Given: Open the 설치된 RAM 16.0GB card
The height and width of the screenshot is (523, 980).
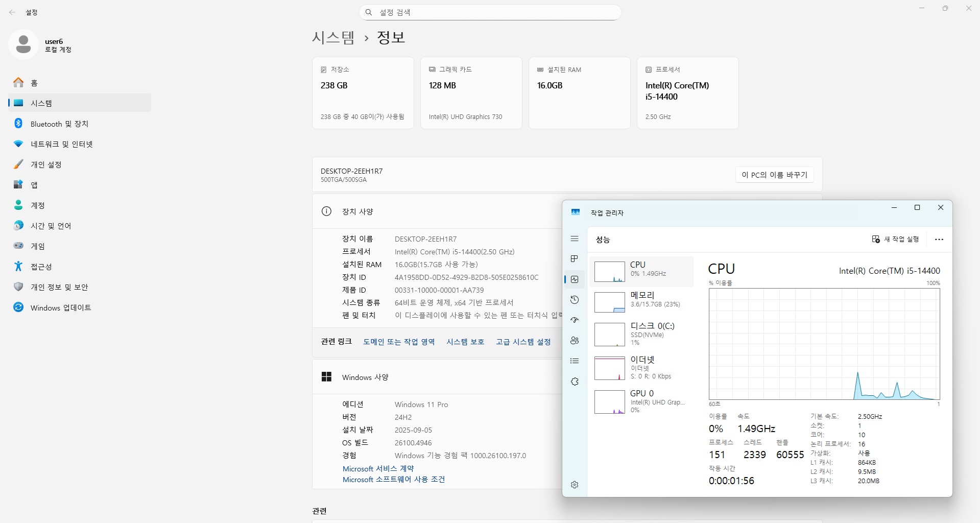Looking at the screenshot, I should pyautogui.click(x=580, y=93).
